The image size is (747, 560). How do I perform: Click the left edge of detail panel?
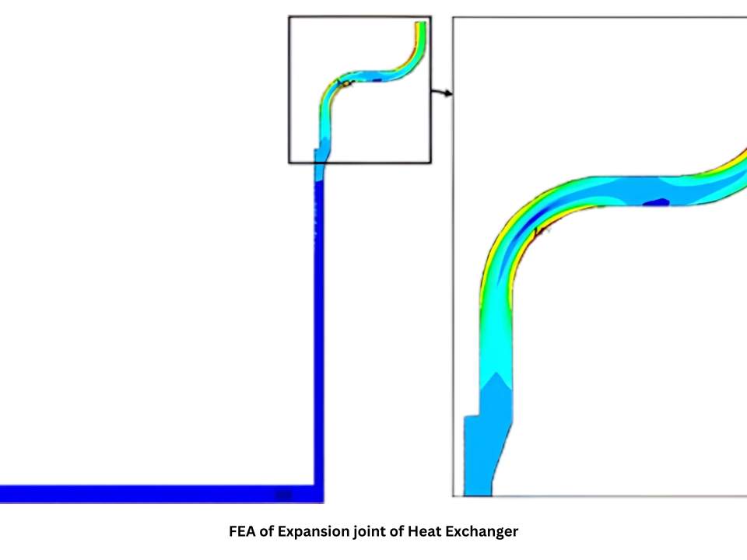[x=451, y=311]
